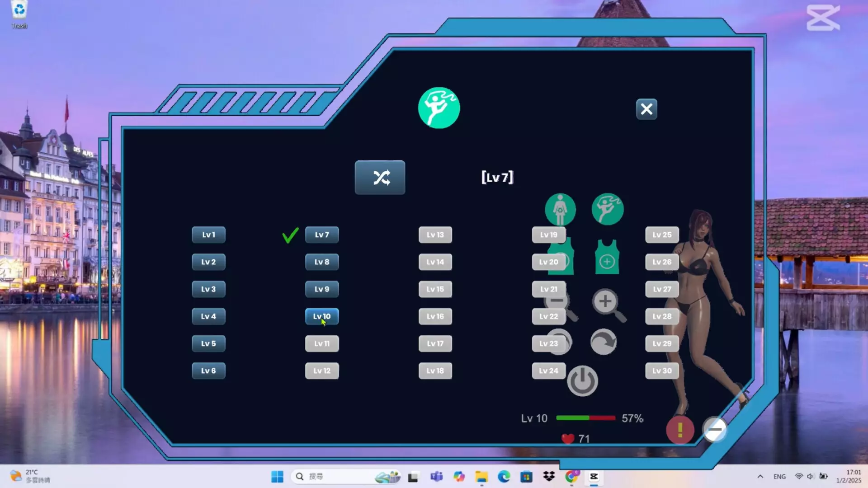Click the Lv 10 experience progress bar
The height and width of the screenshot is (488, 868).
click(x=585, y=419)
